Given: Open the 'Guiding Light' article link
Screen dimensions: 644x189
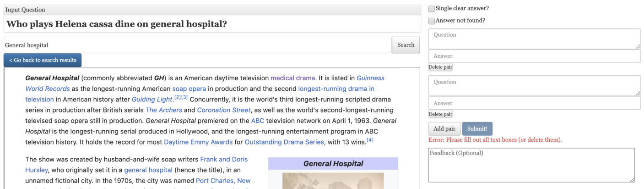Looking at the screenshot, I should tap(152, 99).
